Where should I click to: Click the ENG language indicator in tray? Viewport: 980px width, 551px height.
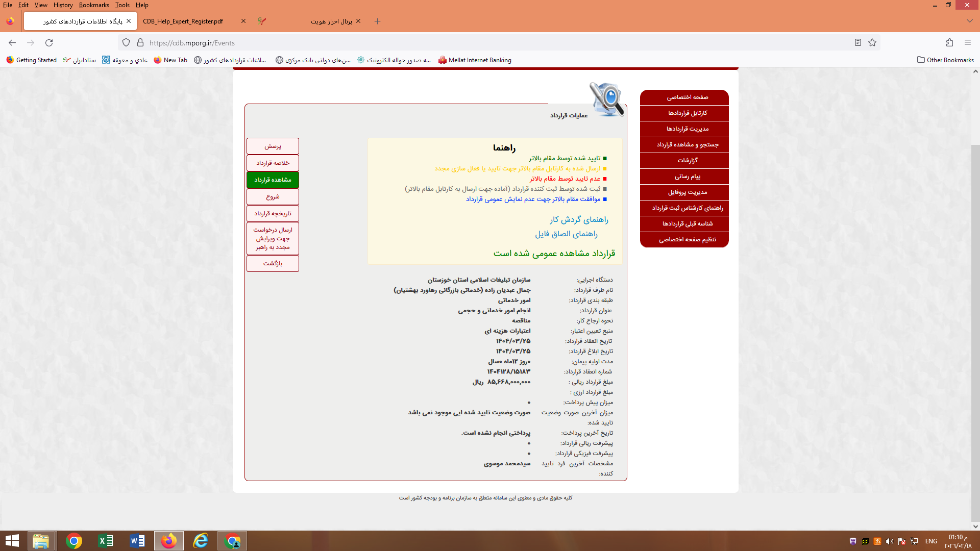coord(931,541)
